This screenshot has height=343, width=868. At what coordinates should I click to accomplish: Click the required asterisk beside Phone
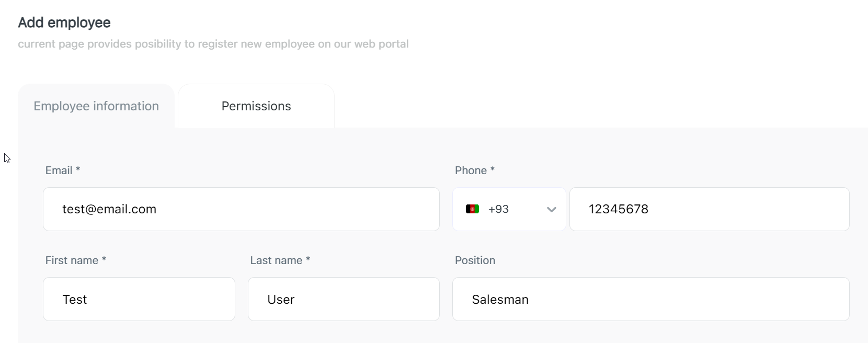click(x=493, y=169)
